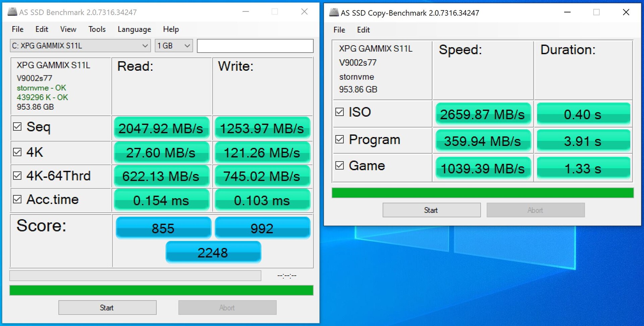Click the elapsed time display --:--:--
The width and height of the screenshot is (644, 326).
[287, 276]
